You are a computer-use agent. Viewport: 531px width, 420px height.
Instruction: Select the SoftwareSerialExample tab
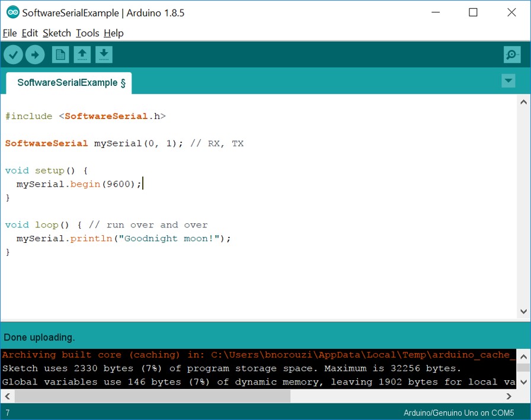[69, 83]
